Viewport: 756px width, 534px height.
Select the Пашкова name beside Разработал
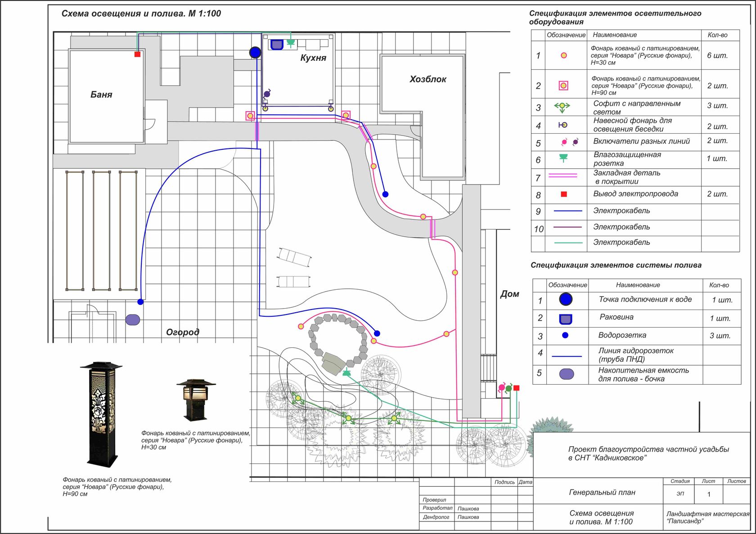click(468, 509)
